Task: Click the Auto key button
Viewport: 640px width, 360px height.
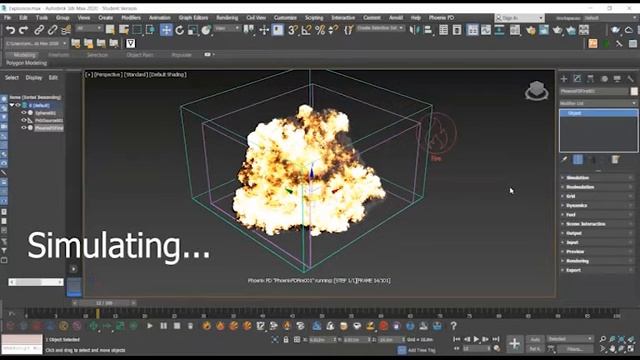Action: [x=535, y=340]
